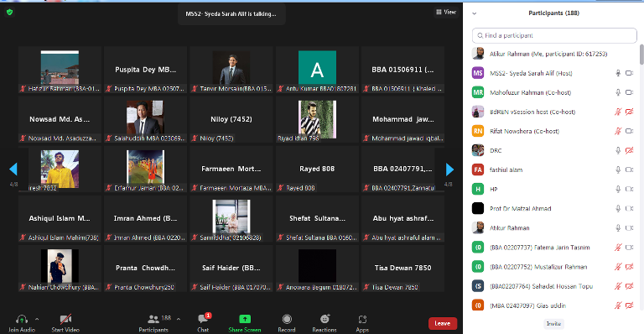
Task: Select the Rayed 808 tile
Action: coord(317,169)
